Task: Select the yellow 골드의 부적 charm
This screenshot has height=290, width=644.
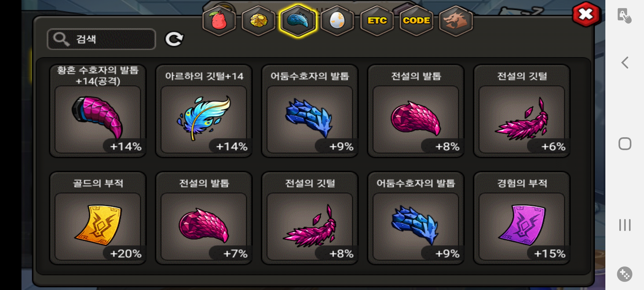Action: [98, 218]
